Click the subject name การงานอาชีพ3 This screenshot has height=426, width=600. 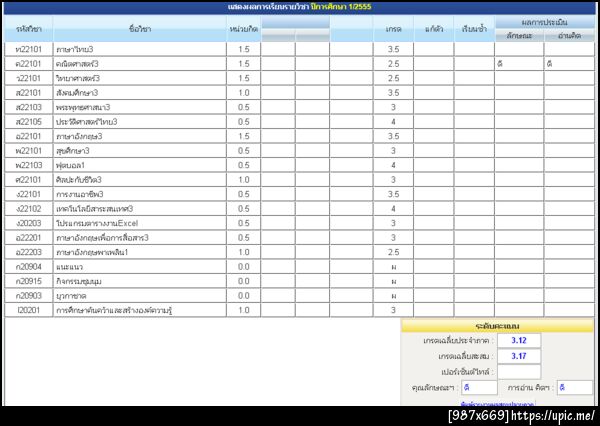80,194
